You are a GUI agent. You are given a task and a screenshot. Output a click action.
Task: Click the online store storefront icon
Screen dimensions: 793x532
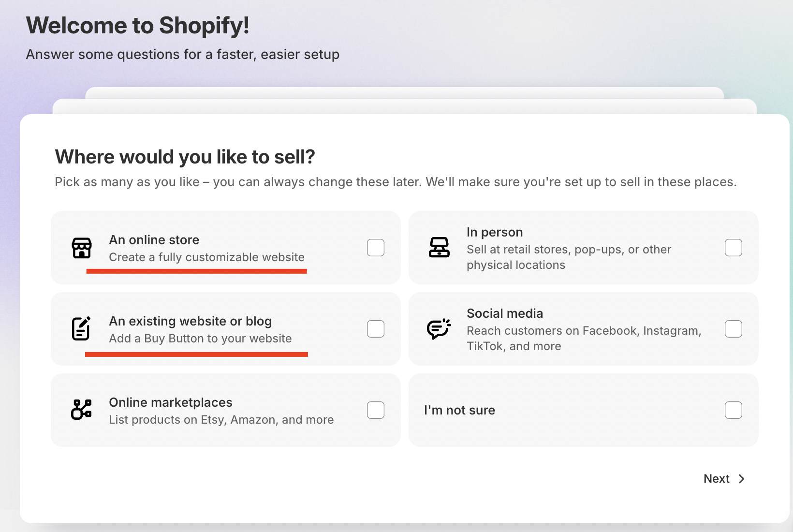point(82,248)
